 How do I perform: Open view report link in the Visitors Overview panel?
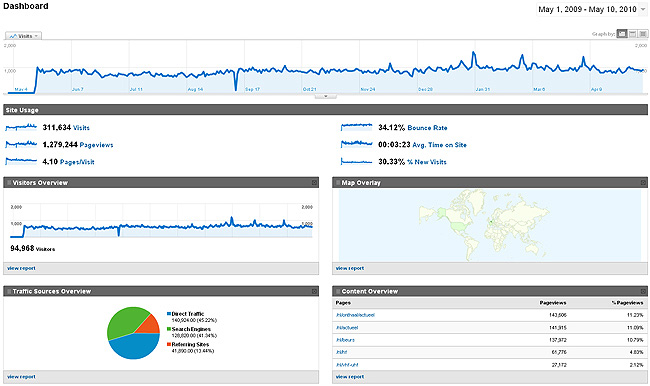[21, 268]
